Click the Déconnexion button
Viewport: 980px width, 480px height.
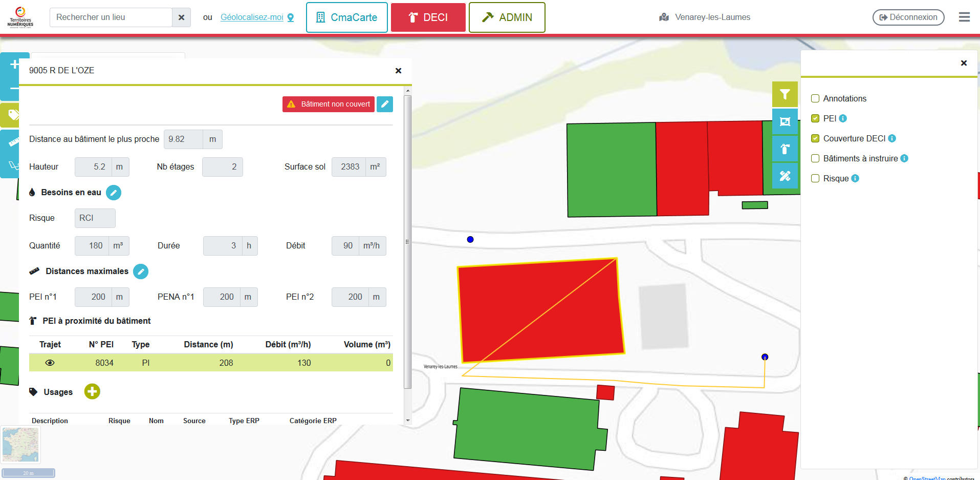click(908, 17)
